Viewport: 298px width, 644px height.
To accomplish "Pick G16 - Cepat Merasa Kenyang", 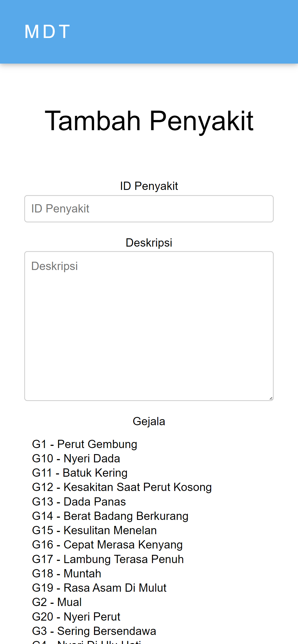I will (107, 545).
